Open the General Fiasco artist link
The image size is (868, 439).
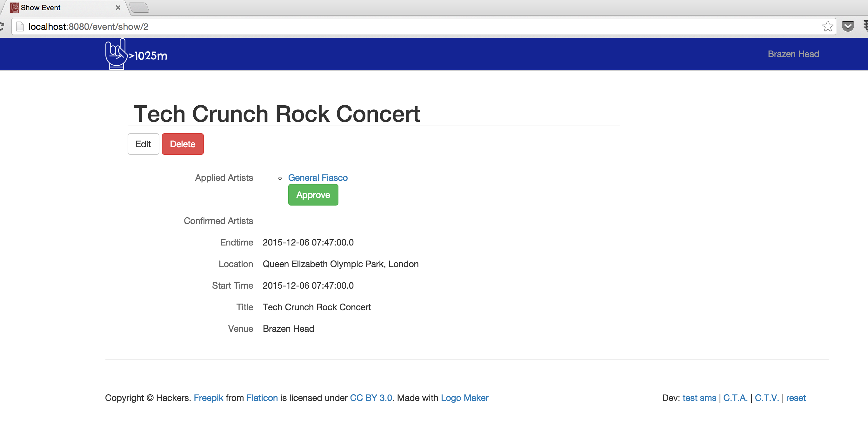point(317,178)
